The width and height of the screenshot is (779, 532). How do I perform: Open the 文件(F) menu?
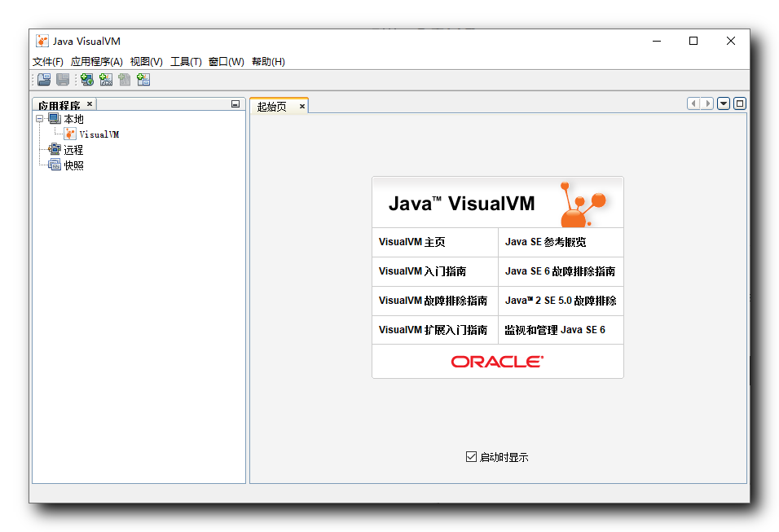click(48, 62)
